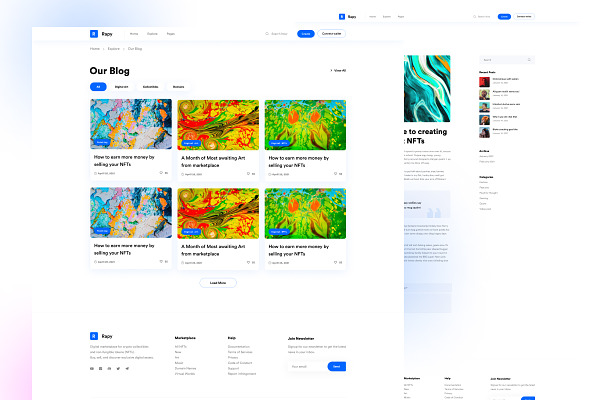Open the Home menu in the front header

click(134, 34)
